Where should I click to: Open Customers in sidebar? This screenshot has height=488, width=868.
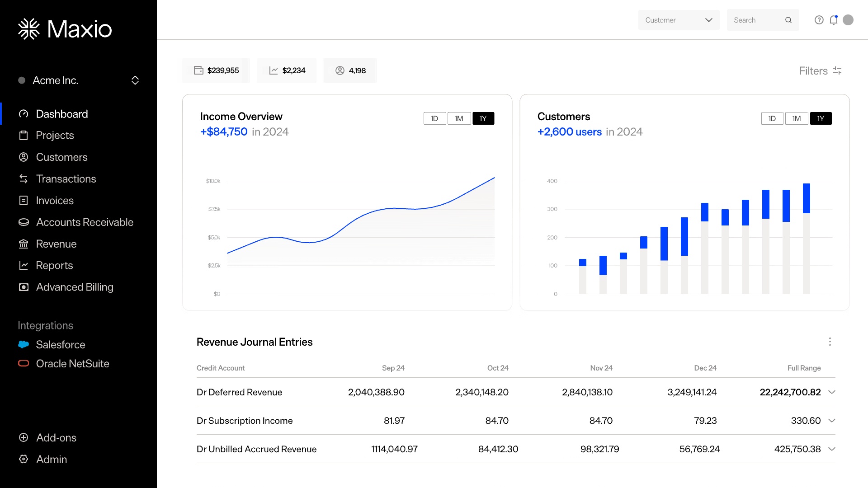(61, 157)
